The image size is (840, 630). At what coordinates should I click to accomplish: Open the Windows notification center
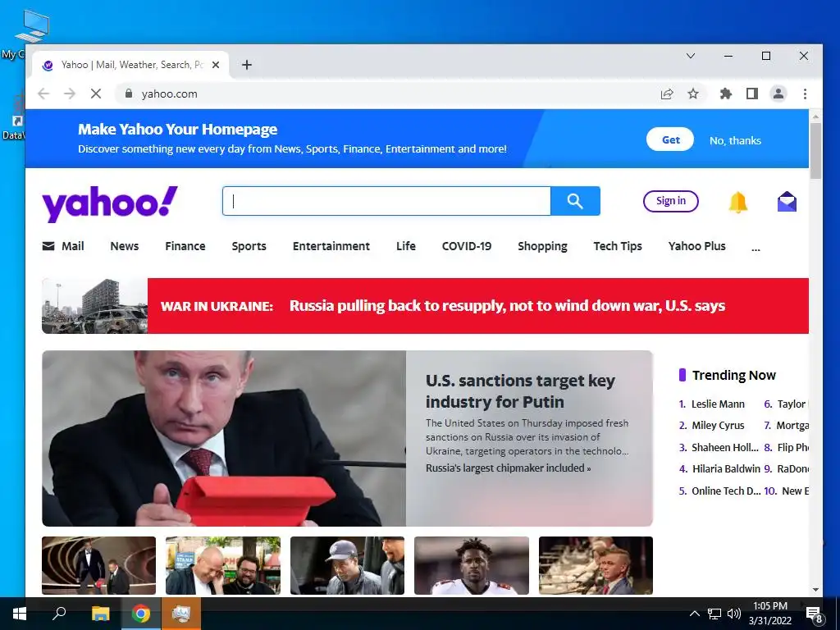(814, 614)
